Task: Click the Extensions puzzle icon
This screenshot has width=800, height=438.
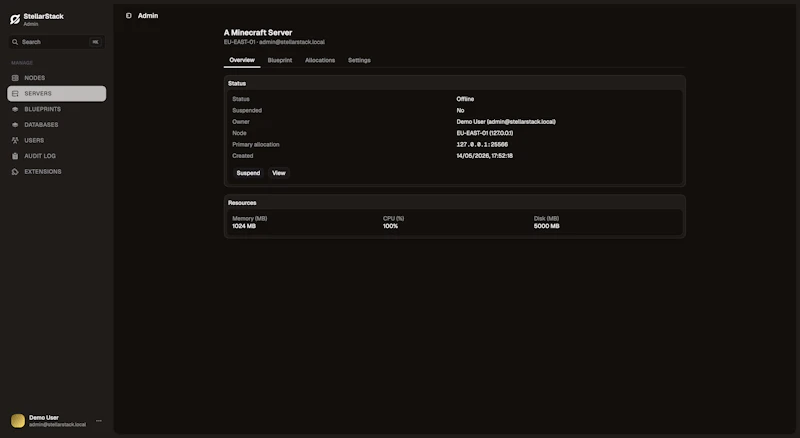Action: 15,172
